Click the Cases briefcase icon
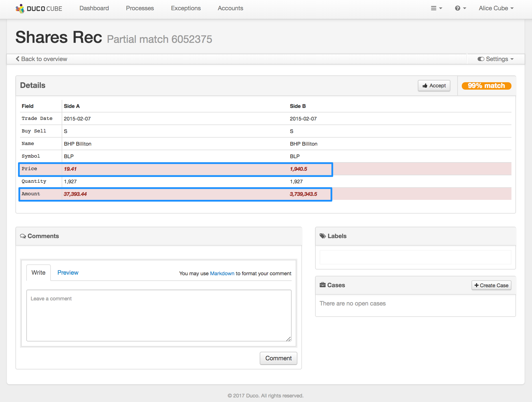Screen dimensions: 532x402 [x=323, y=285]
